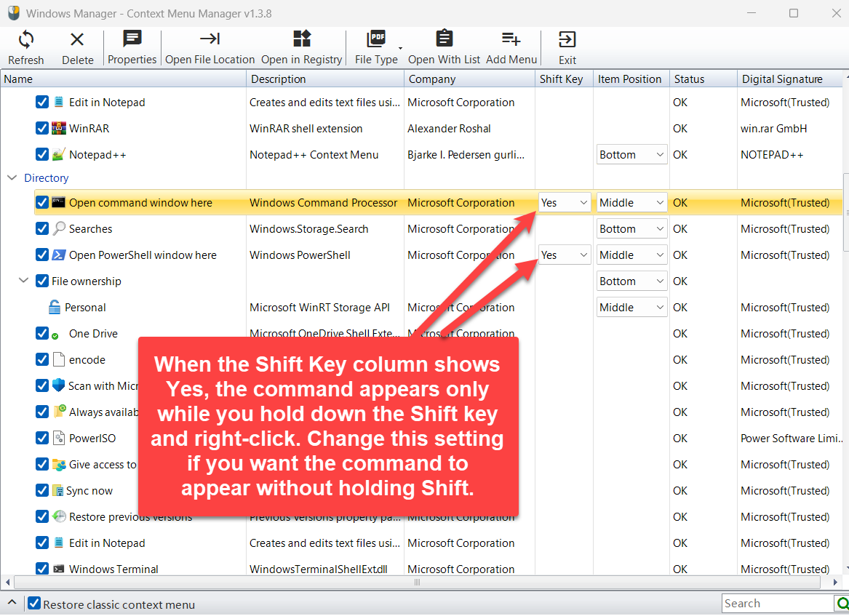
Task: Click the Exit toolbar icon
Action: pyautogui.click(x=567, y=39)
